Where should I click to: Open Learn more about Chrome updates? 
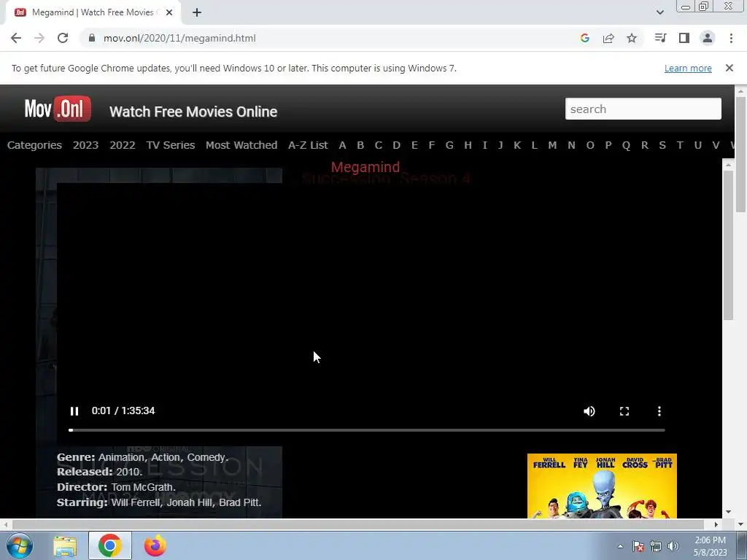688,68
